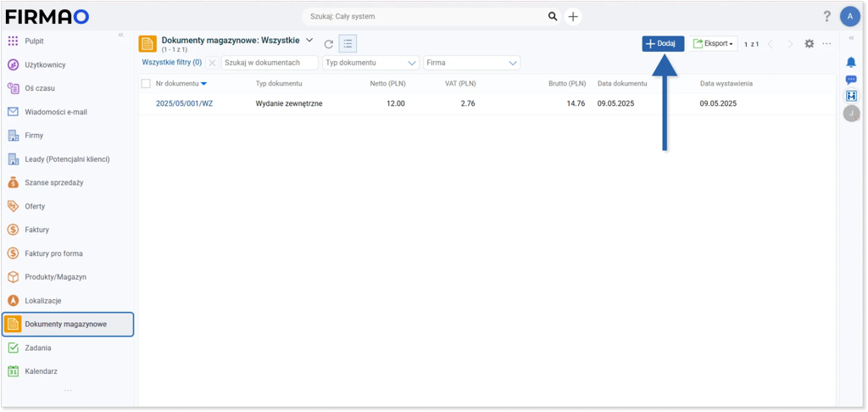The width and height of the screenshot is (868, 412).
Task: Open the settings gear icon
Action: [809, 44]
